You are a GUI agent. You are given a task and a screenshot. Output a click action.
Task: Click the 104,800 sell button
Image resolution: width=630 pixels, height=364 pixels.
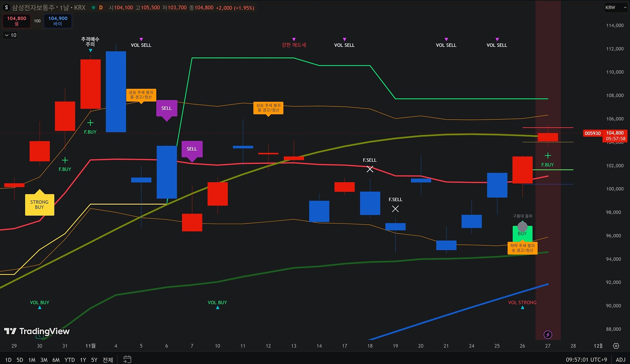point(16,21)
